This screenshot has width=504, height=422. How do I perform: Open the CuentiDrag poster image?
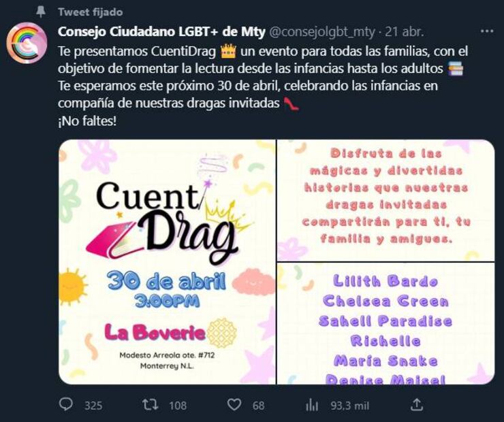click(167, 262)
